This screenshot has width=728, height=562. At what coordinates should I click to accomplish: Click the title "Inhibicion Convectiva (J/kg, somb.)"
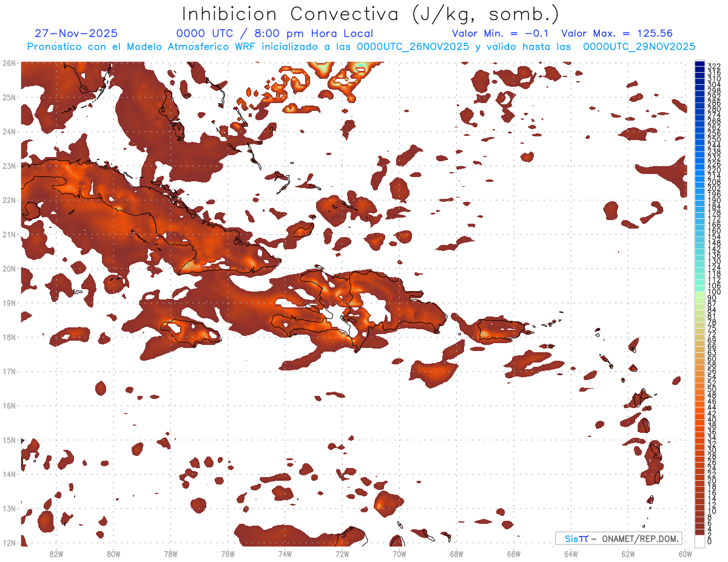point(371,15)
